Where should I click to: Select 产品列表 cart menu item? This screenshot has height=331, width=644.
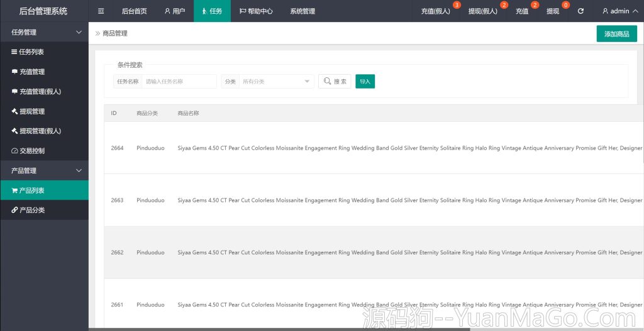tap(31, 190)
